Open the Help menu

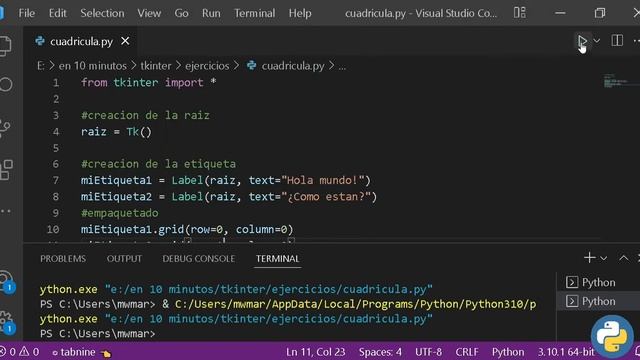point(300,13)
